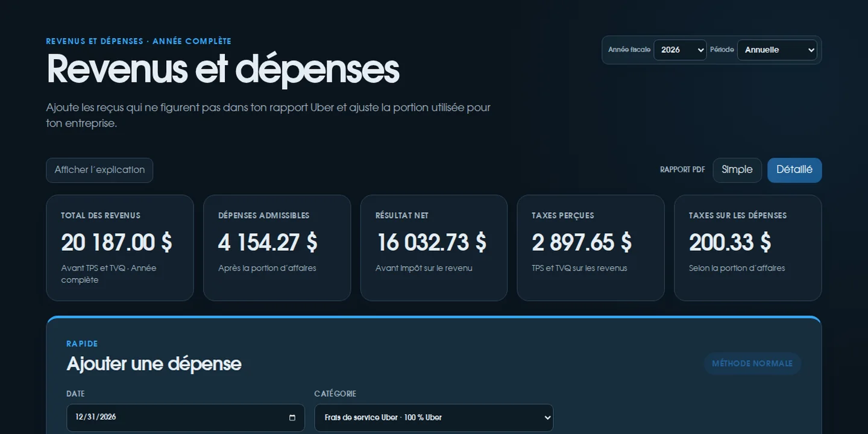Select the Simple PDF report option

(x=737, y=170)
